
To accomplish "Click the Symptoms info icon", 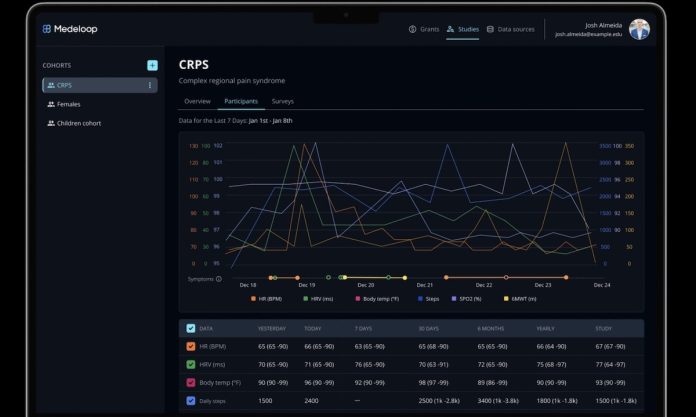I will coord(219,279).
